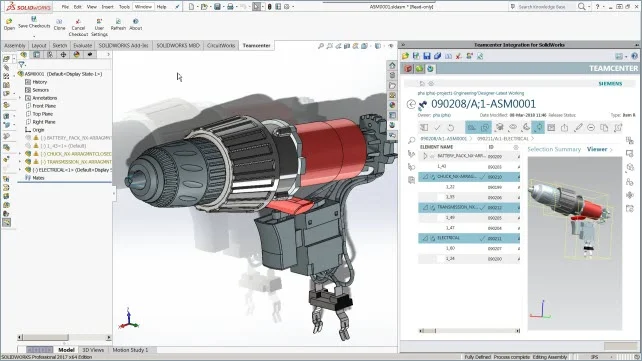This screenshot has width=642, height=361.
Task: Open the Viewer link in Teamcenter panel
Action: point(597,149)
